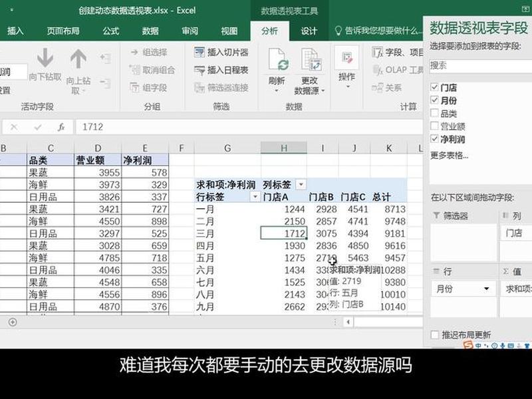Click Insert Timeline (插入日程表) icon
532x399 pixels.
tap(199, 70)
